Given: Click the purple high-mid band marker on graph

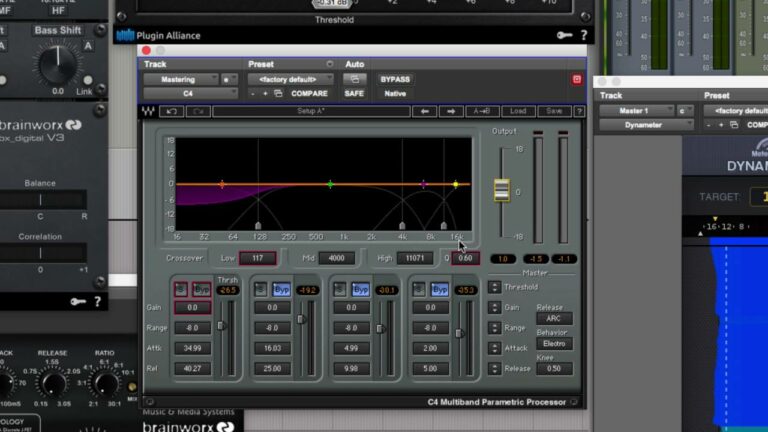Looking at the screenshot, I should [x=423, y=184].
